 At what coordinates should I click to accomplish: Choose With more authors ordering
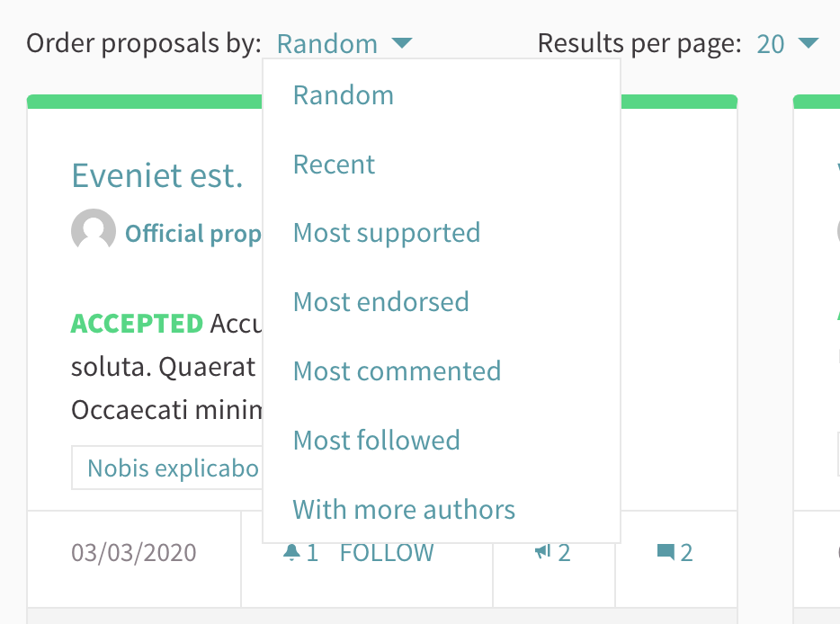404,510
